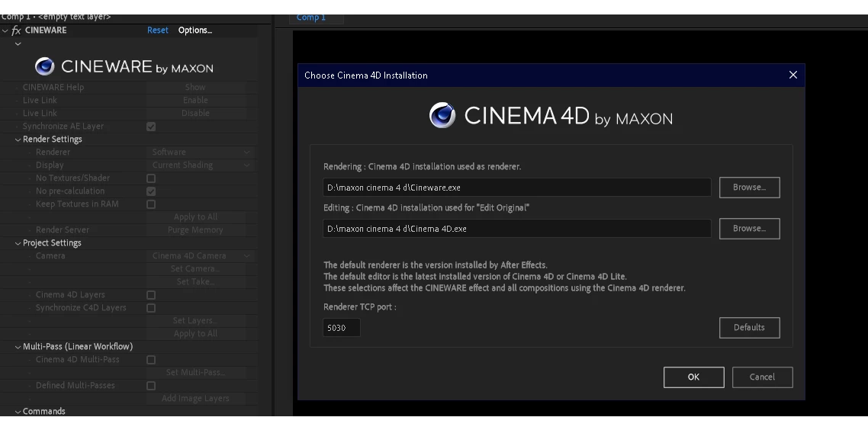The height and width of the screenshot is (430, 868).
Task: Open the Camera dropdown showing Cinema 4D Camera
Action: click(201, 255)
